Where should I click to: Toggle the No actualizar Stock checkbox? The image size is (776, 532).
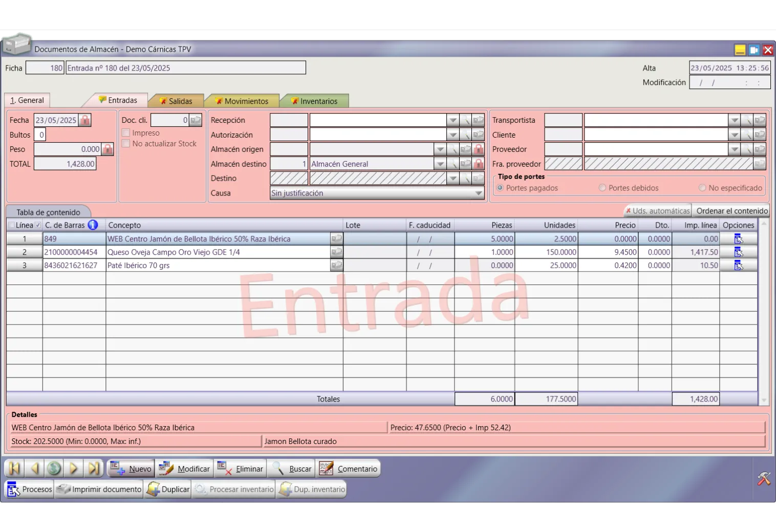126,144
